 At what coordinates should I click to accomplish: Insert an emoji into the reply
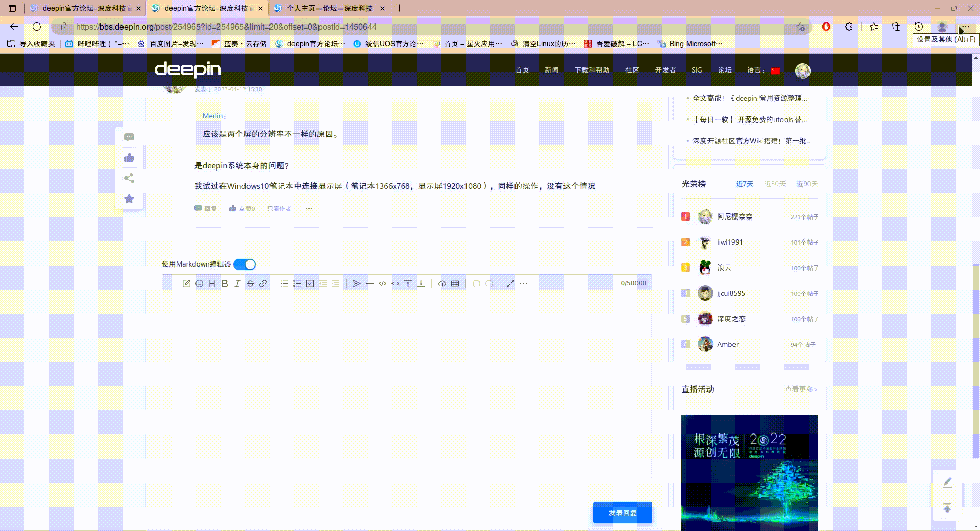[199, 284]
